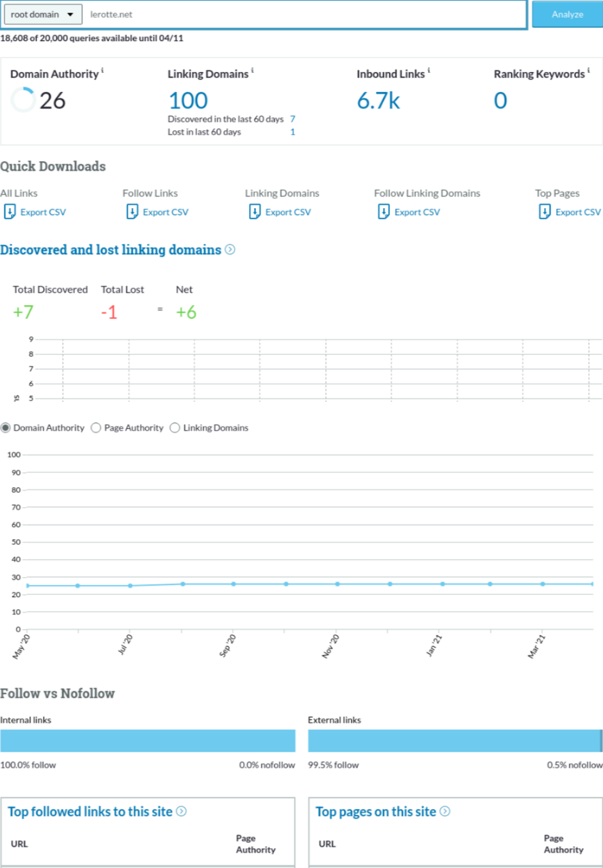Click the Analyze button
Viewport: 603px width, 868px height.
click(567, 14)
